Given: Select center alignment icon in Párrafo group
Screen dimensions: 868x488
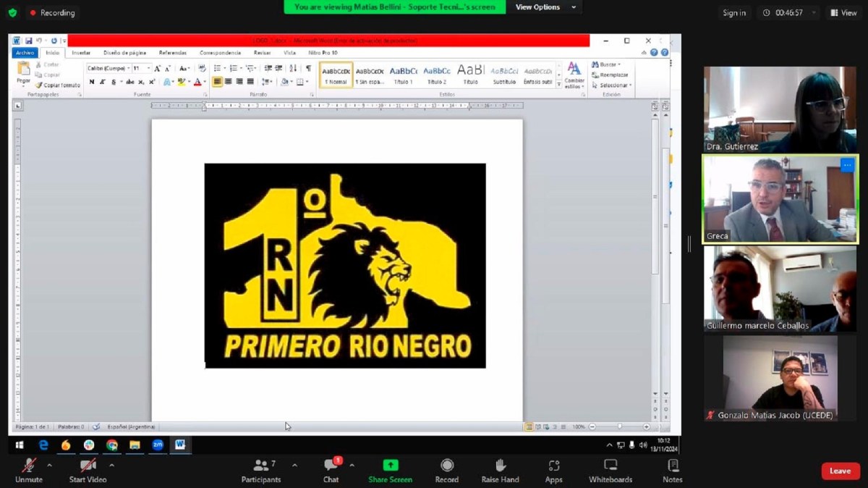Looking at the screenshot, I should tap(229, 82).
